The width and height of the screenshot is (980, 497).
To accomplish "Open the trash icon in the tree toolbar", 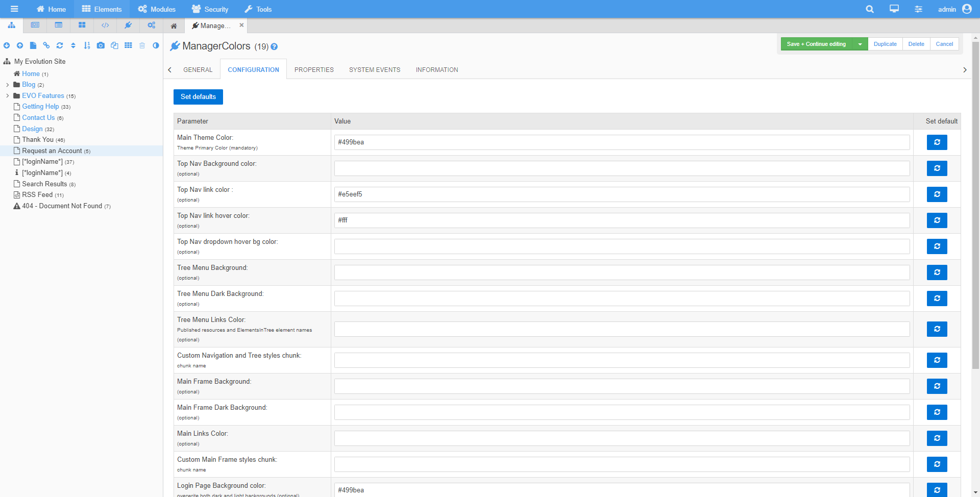I will tap(142, 45).
